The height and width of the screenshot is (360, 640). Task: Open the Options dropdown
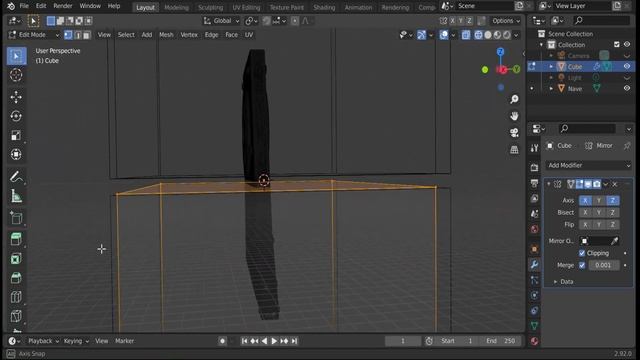(506, 21)
